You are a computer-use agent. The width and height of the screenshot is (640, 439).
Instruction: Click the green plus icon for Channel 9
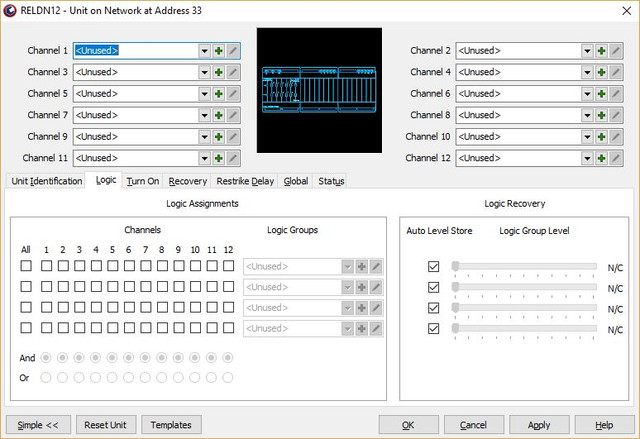click(x=219, y=137)
